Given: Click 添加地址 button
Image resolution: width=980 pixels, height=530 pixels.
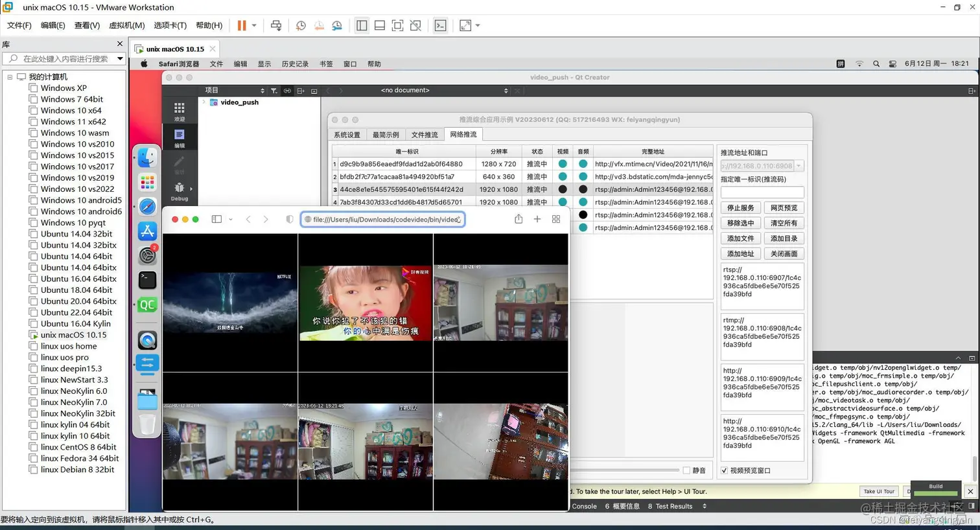Looking at the screenshot, I should tap(740, 254).
